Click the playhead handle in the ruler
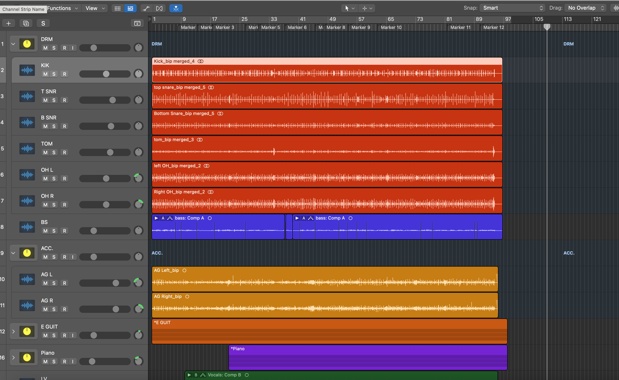Image resolution: width=619 pixels, height=380 pixels. (x=547, y=27)
